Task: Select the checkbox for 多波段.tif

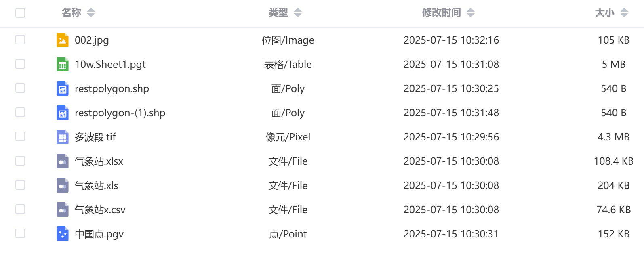Action: [20, 136]
